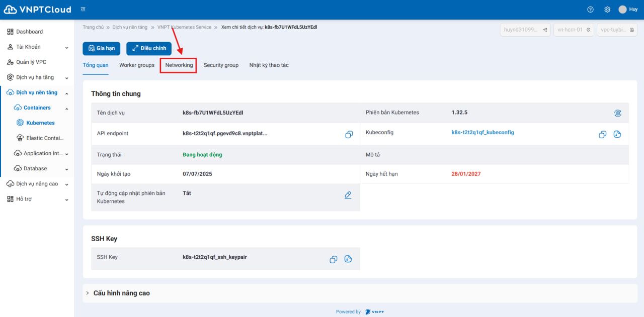644x317 pixels.
Task: Click the Kubernetes version upgrade icon
Action: (x=618, y=114)
